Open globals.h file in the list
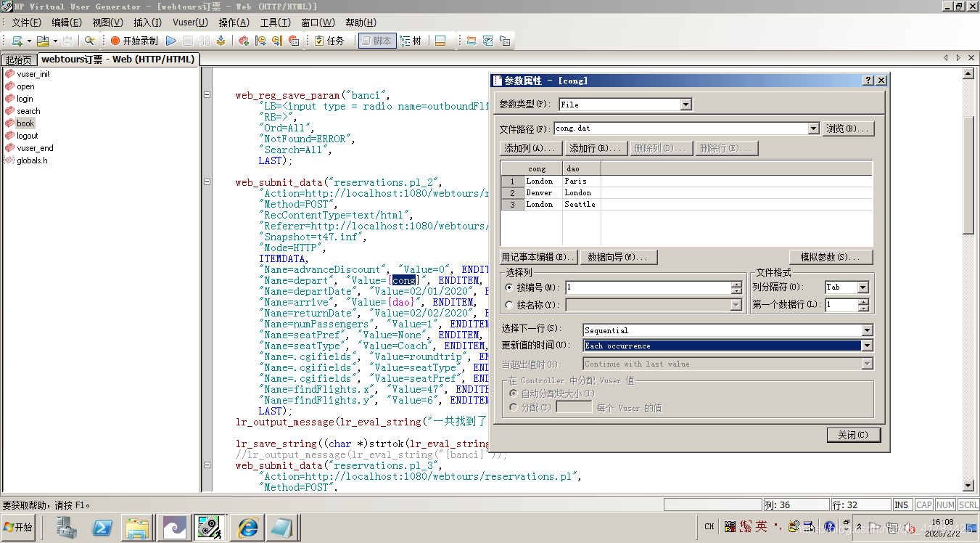The height and width of the screenshot is (543, 980). click(32, 160)
